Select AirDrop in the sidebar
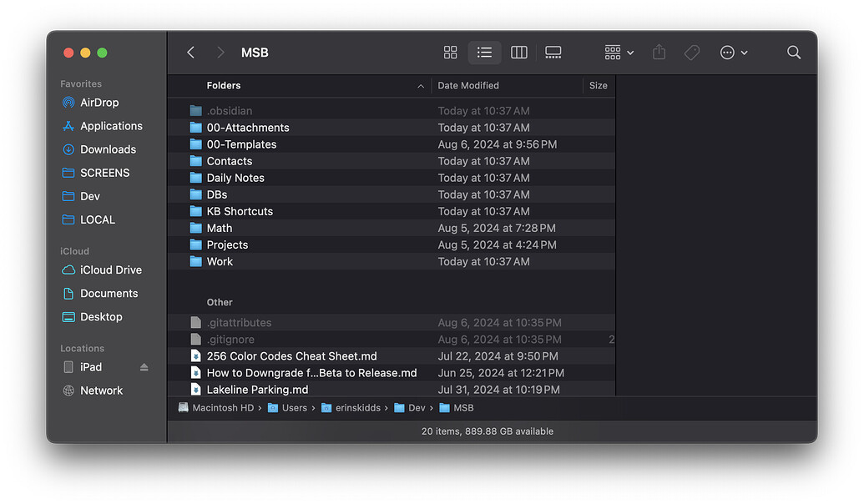 [99, 103]
